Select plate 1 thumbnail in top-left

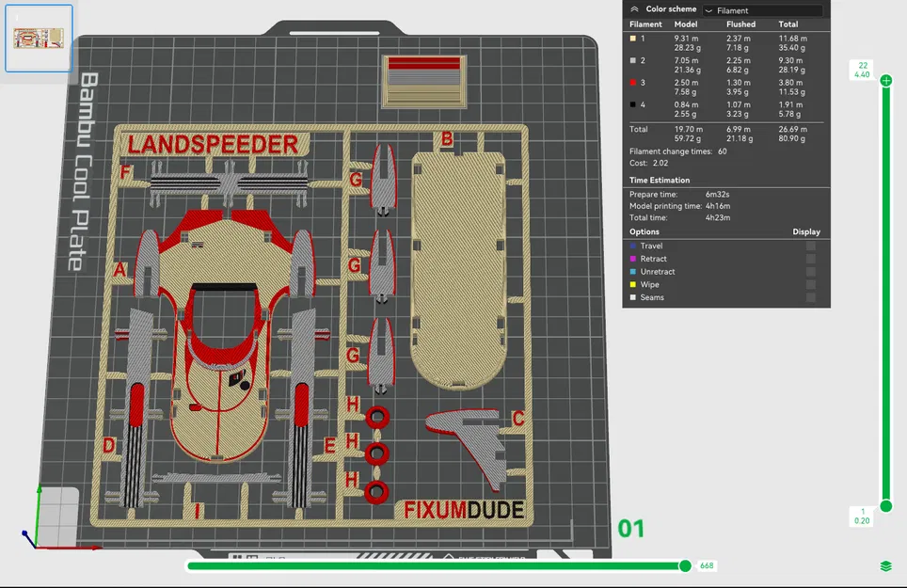click(x=39, y=39)
